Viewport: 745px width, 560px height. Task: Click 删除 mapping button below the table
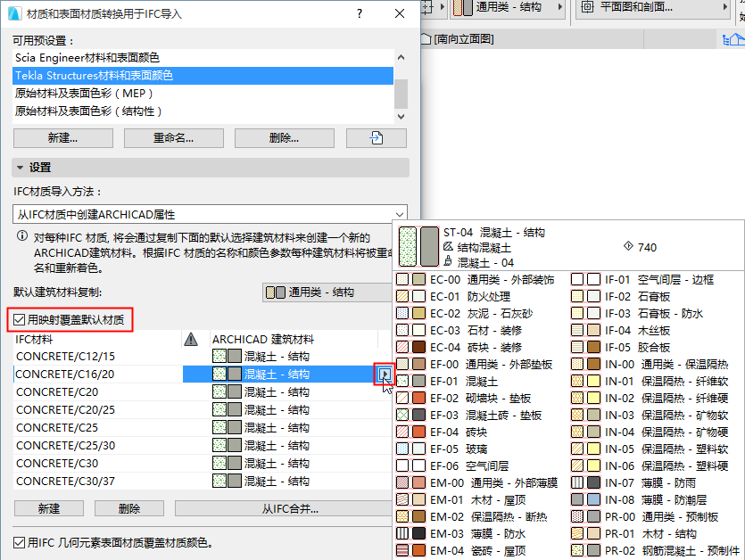128,508
